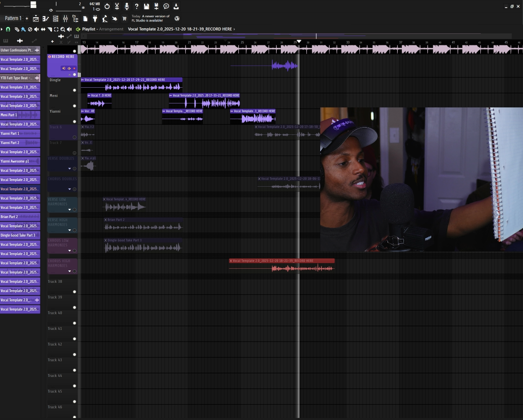Select the Delete tool in the playlist toolbar
The width and height of the screenshot is (523, 420).
pyautogui.click(x=30, y=29)
